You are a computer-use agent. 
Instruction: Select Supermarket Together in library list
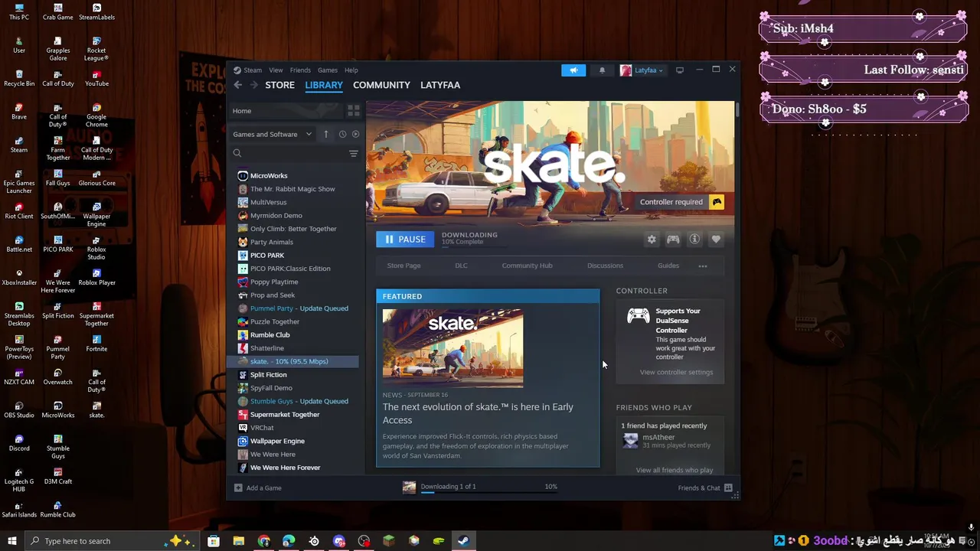point(285,414)
